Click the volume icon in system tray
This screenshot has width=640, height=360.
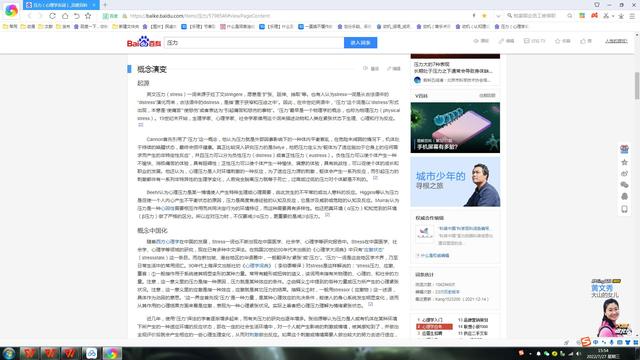point(578,353)
